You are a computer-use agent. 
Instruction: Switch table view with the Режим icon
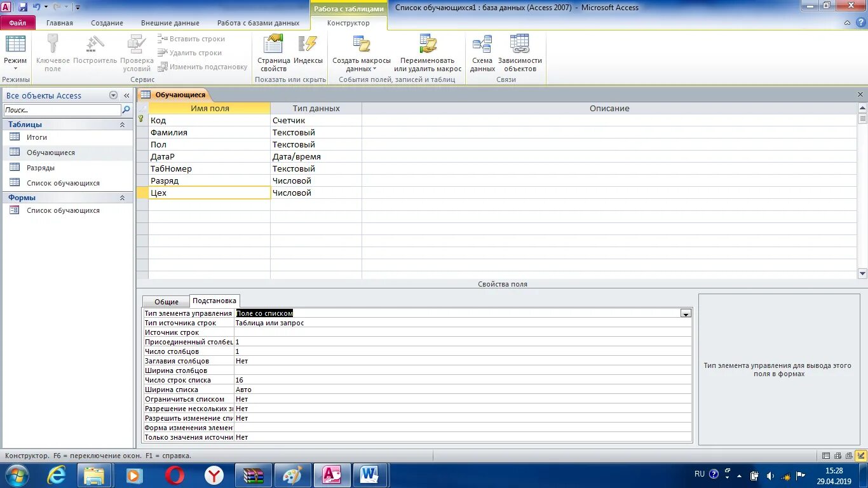pos(15,44)
